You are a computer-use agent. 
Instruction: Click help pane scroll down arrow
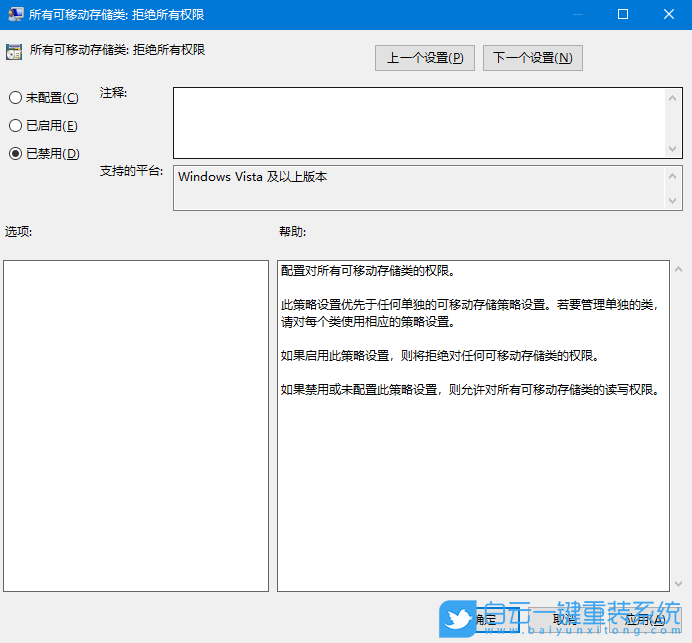point(678,584)
